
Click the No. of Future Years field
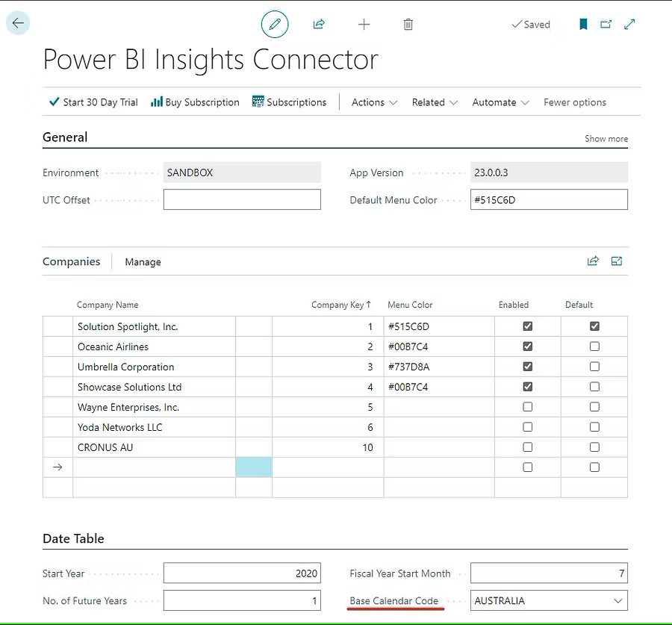coord(242,600)
